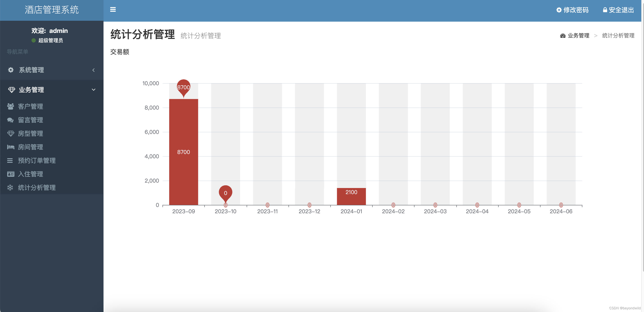Click the 入住管理 card icon

tap(10, 174)
